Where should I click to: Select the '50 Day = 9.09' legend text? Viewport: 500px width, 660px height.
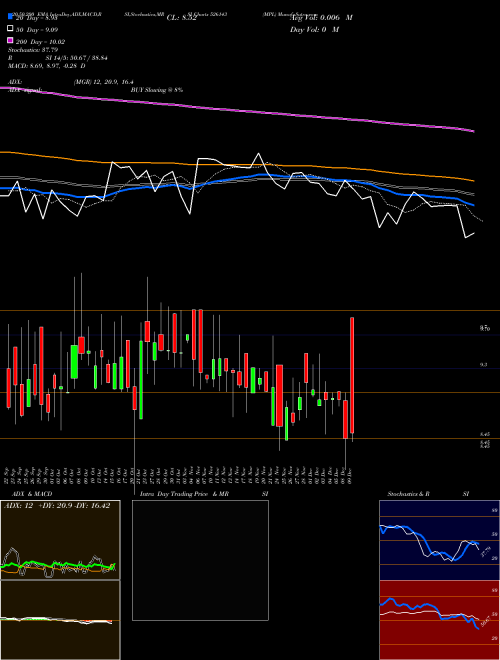coord(37,29)
